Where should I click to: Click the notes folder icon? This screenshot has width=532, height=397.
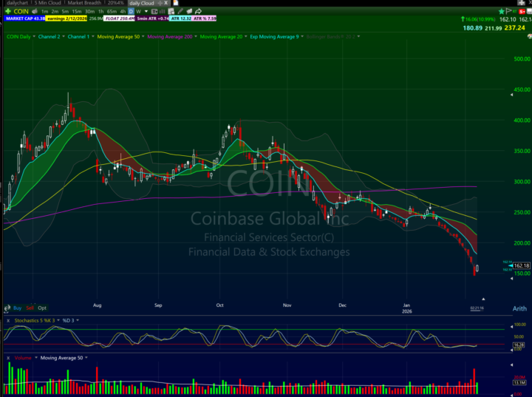point(189,12)
